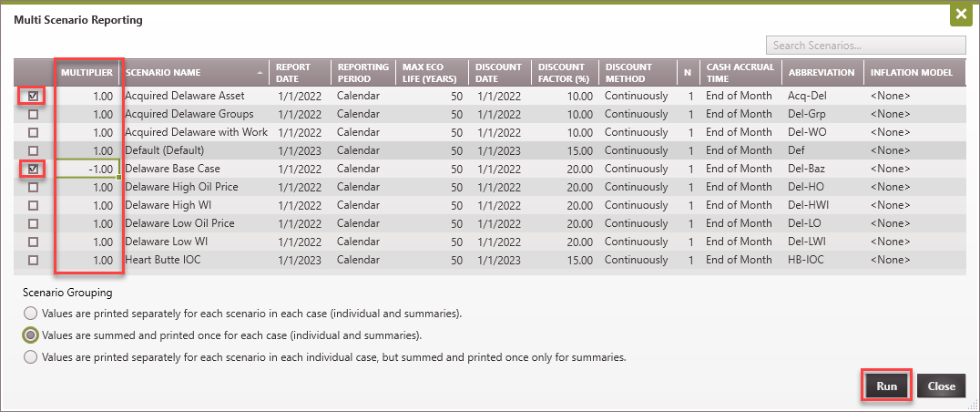The image size is (980, 412).
Task: Edit the Delaware Base Case multiplier cell
Action: (x=88, y=169)
